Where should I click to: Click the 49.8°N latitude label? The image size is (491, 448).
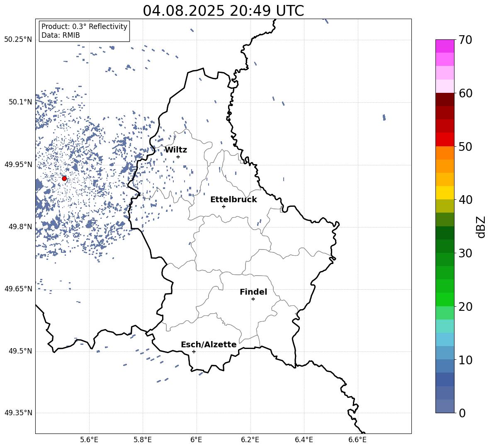pyautogui.click(x=20, y=227)
